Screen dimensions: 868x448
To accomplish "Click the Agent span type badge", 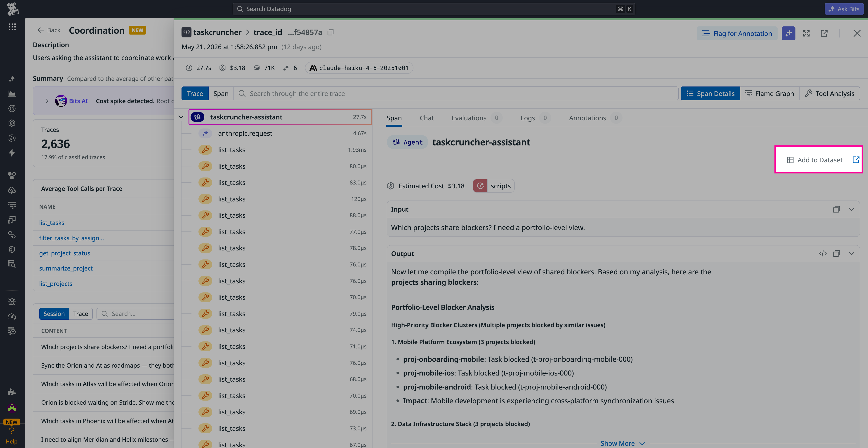I will [x=407, y=142].
